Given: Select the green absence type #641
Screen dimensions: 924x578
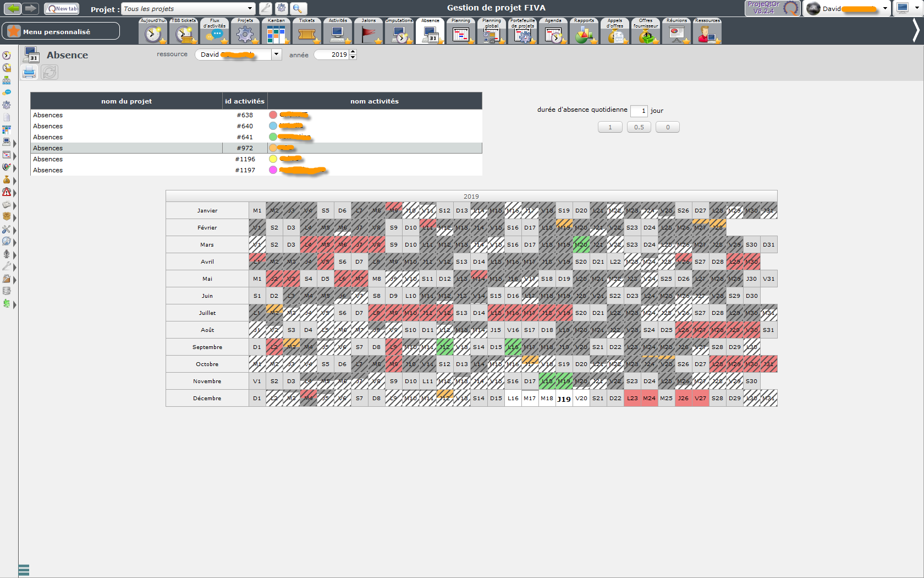Looking at the screenshot, I should [x=273, y=137].
